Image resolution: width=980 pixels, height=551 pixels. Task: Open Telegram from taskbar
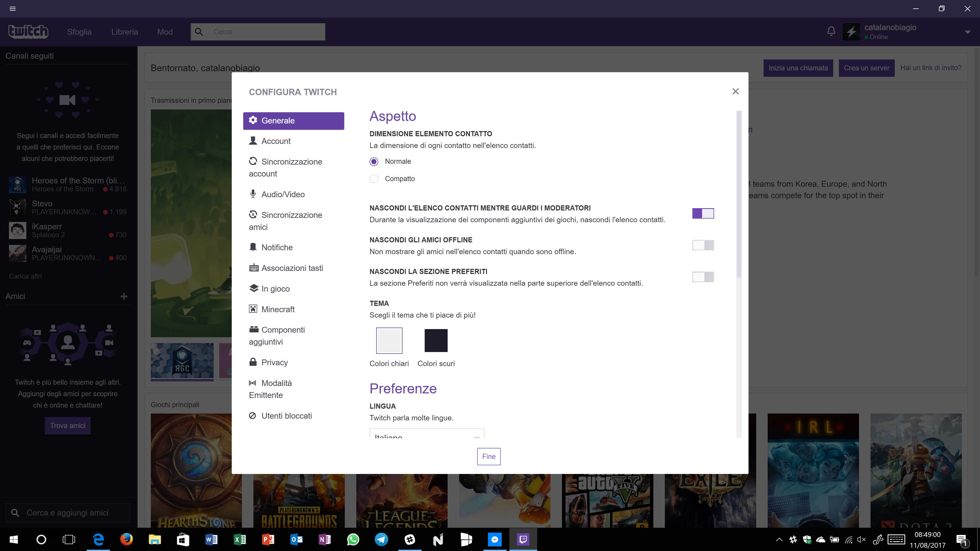382,539
